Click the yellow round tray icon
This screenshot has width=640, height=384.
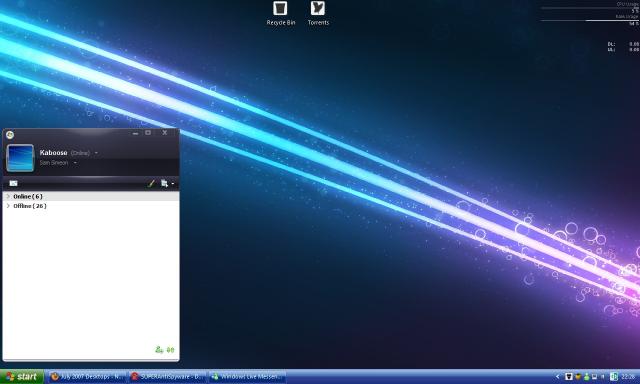click(x=578, y=377)
